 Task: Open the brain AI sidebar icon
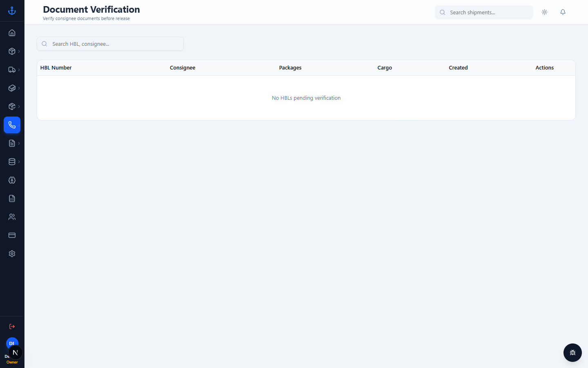[x=12, y=180]
